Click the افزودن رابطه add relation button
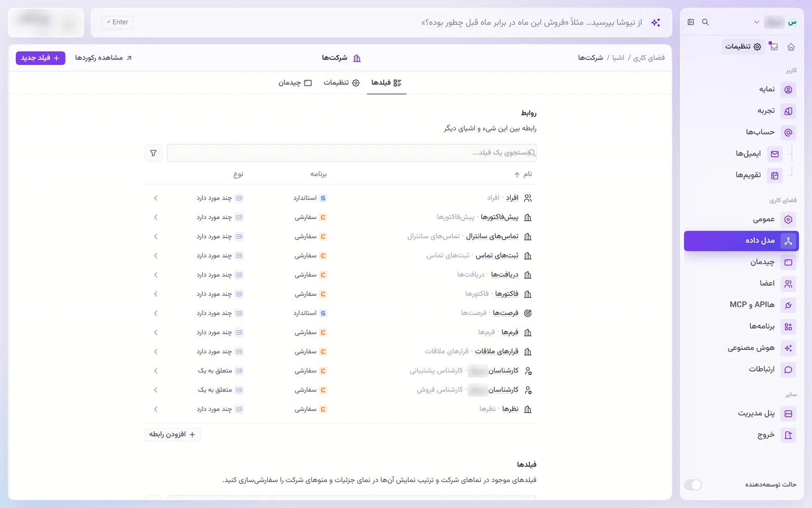812x508 pixels. point(173,434)
